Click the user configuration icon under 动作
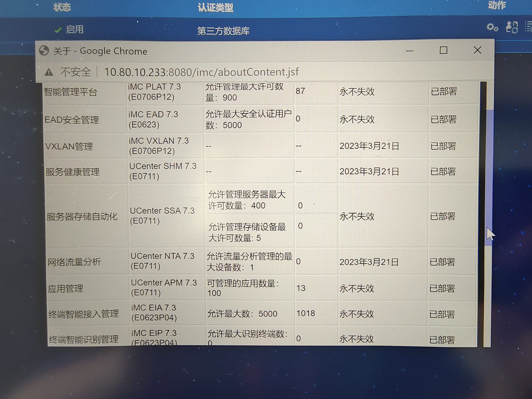The width and height of the screenshot is (532, 399). click(512, 27)
